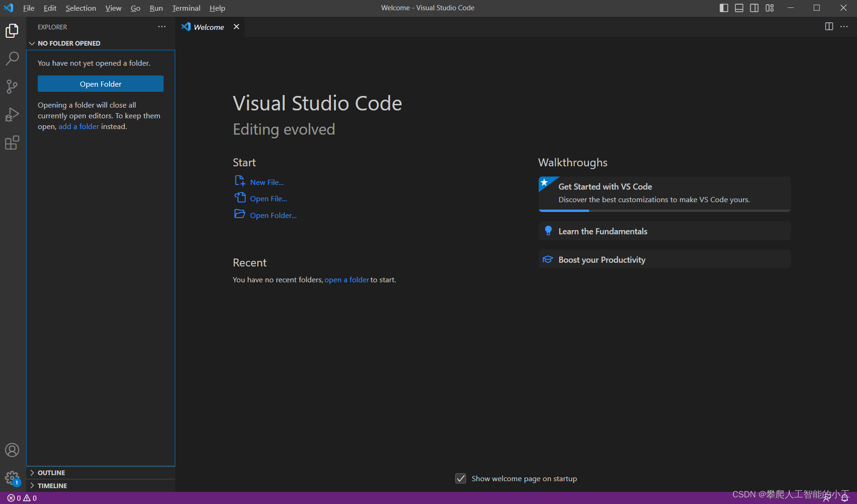This screenshot has width=857, height=504.
Task: Click the star badge on Get Started
Action: 544,182
